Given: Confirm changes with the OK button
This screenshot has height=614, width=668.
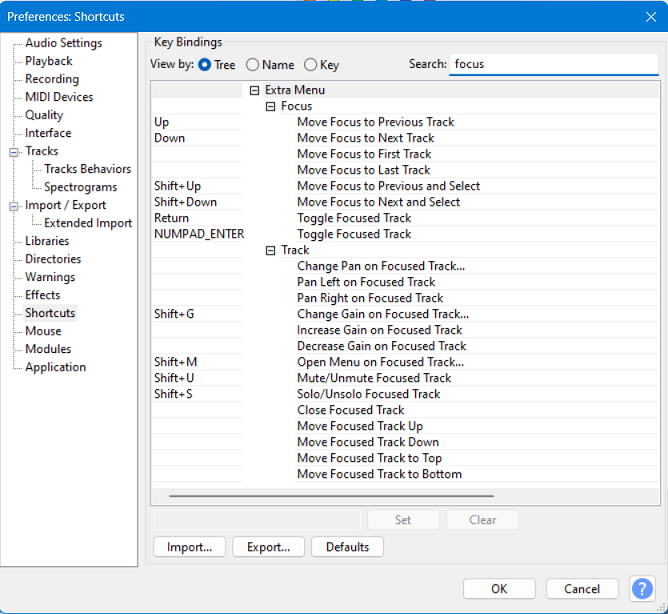Looking at the screenshot, I should point(499,589).
